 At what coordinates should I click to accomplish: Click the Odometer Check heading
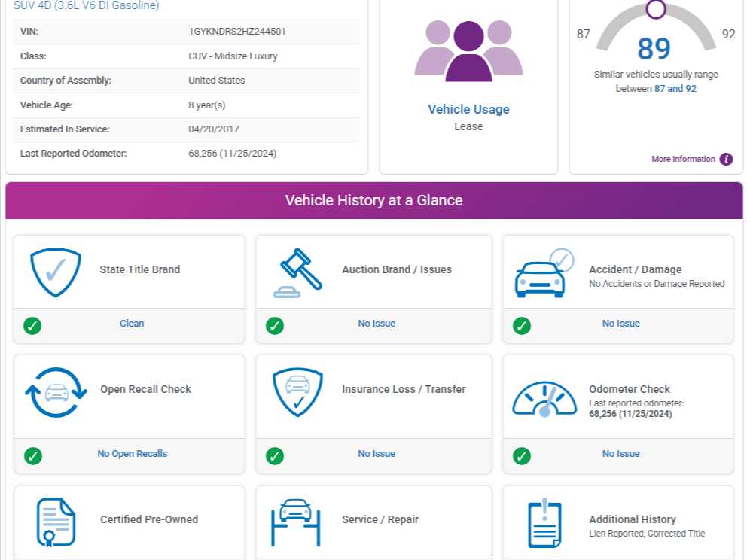(630, 390)
